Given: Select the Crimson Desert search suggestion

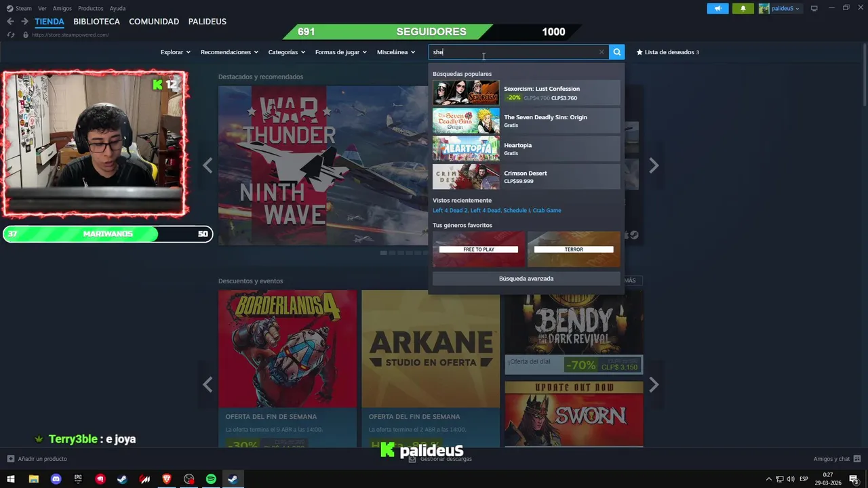Looking at the screenshot, I should point(526,177).
